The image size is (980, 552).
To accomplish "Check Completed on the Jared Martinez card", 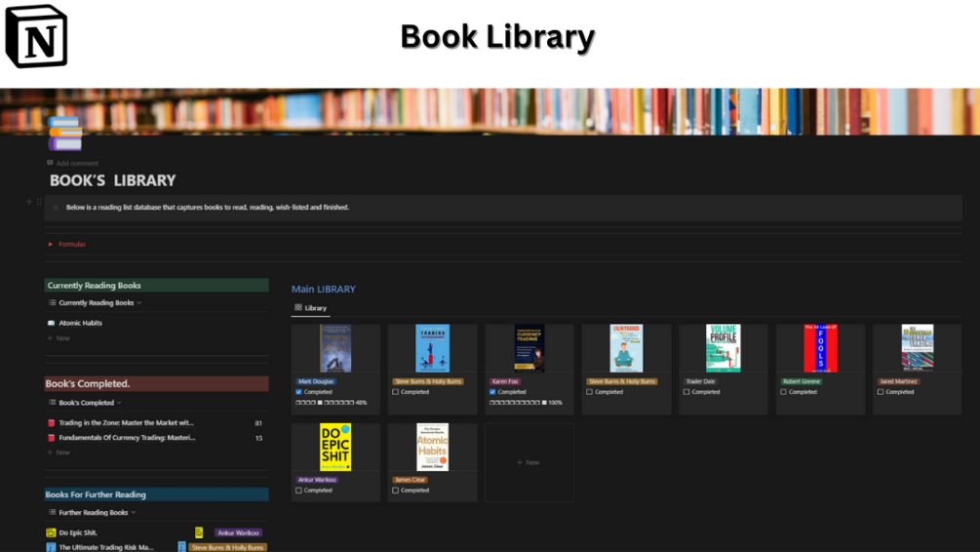I will 881,392.
